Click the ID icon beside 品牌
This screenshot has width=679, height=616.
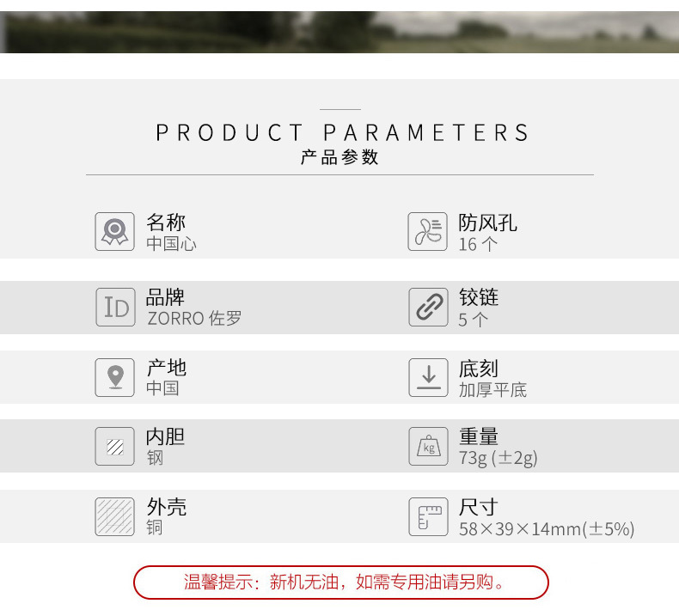point(114,307)
